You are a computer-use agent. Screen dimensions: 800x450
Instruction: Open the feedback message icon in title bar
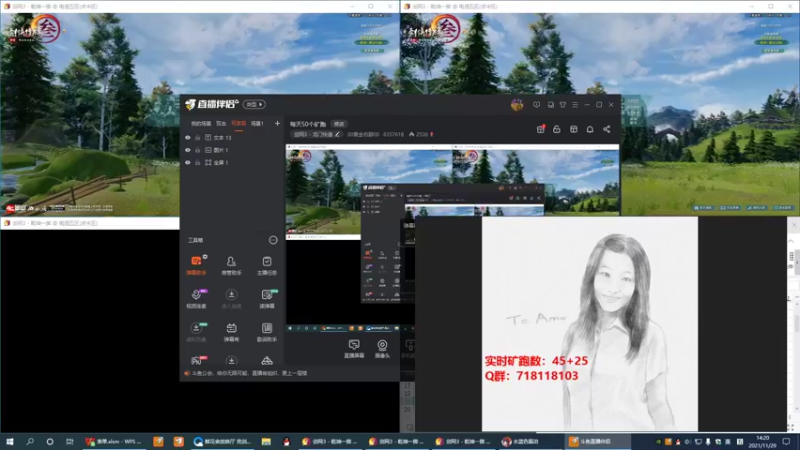[536, 105]
